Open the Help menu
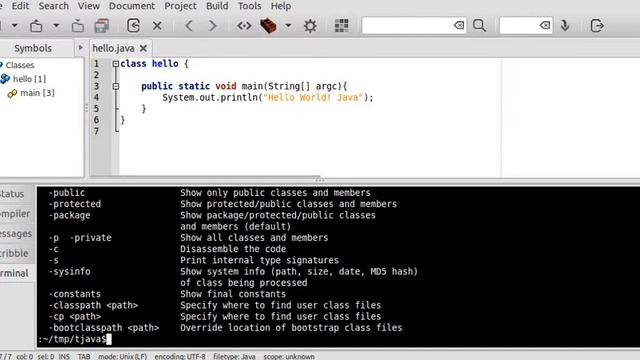Viewport: 640px width, 360px height. (281, 6)
